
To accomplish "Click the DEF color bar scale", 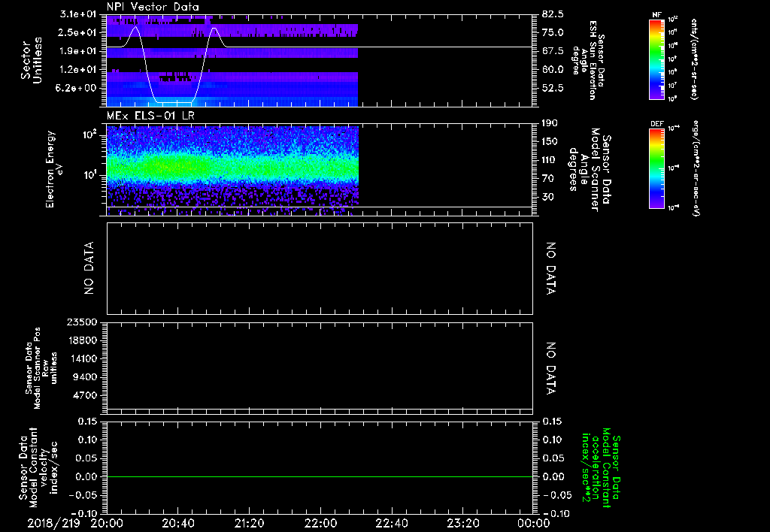I will 657,168.
